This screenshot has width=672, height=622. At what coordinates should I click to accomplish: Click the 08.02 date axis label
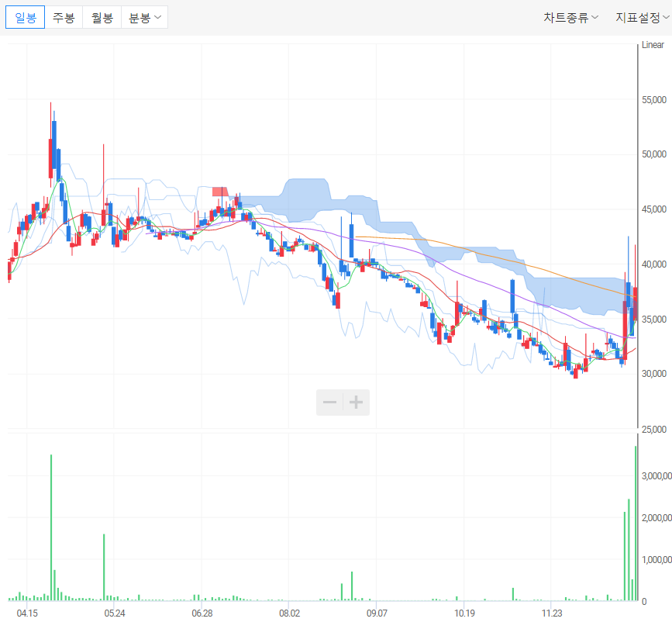coord(289,613)
